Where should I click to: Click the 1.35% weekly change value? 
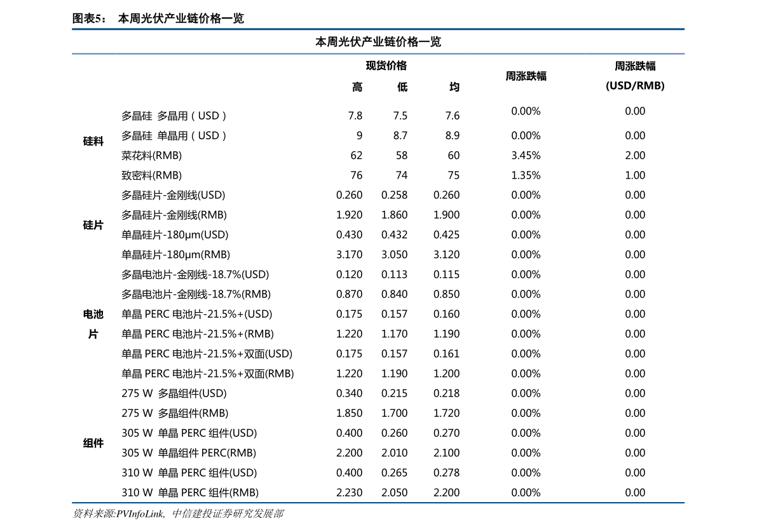click(526, 175)
